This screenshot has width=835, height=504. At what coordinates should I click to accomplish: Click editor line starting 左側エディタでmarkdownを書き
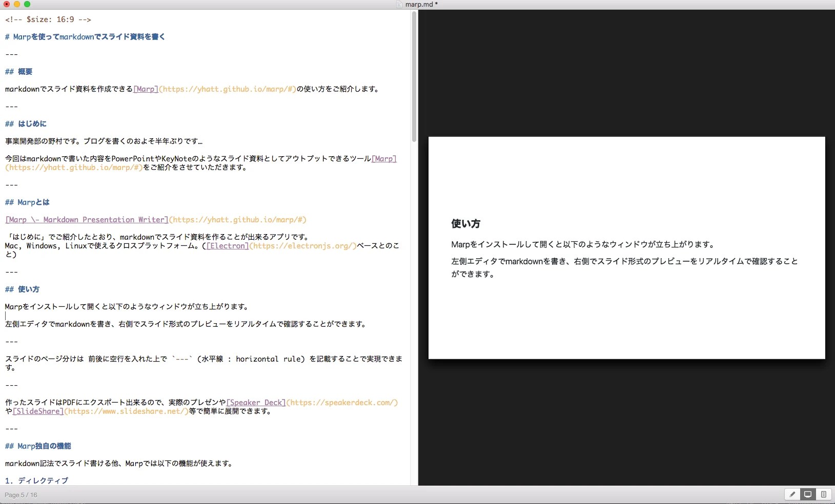pos(186,324)
